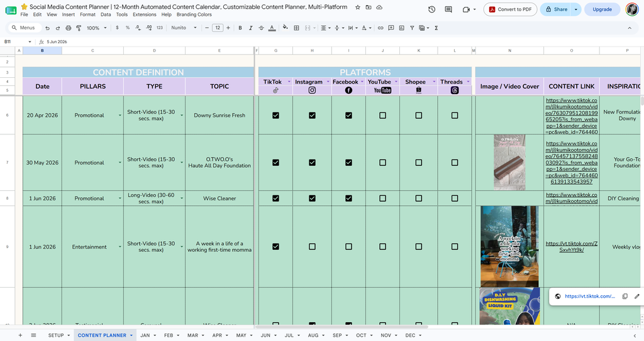Insert a comment via toolbar

pyautogui.click(x=391, y=28)
